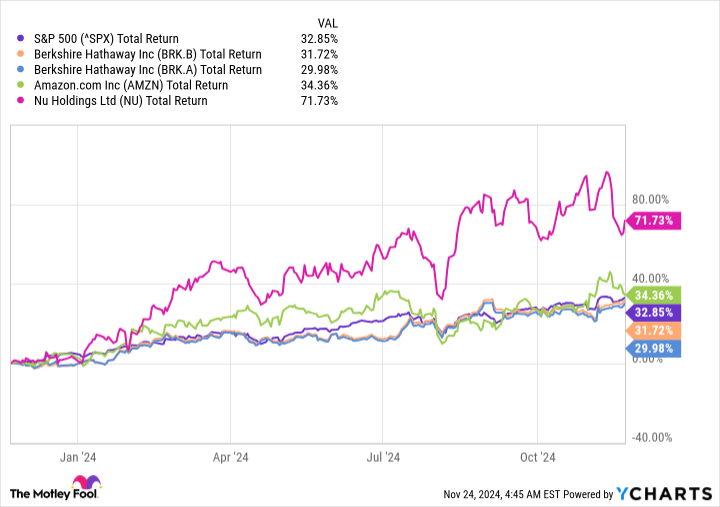The image size is (720, 507).
Task: Click the purple S&P 500 legend dot
Action: pos(20,39)
